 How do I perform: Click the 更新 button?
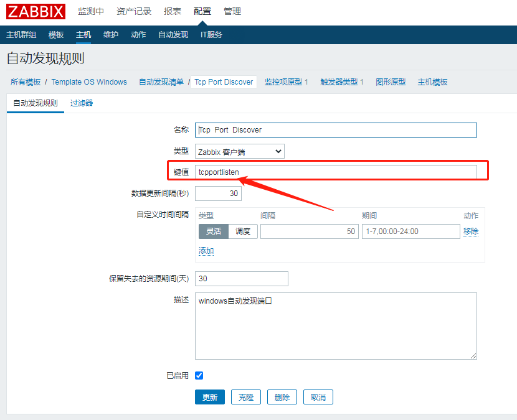pos(210,397)
